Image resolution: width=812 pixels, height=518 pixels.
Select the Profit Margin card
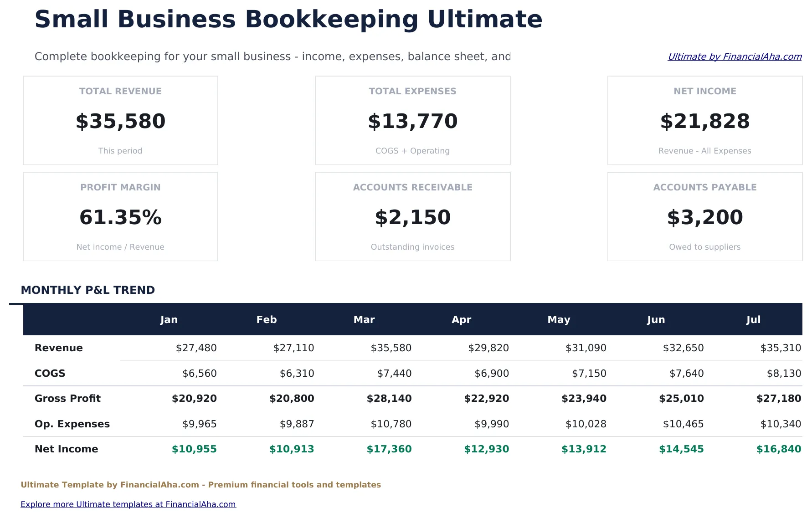120,216
